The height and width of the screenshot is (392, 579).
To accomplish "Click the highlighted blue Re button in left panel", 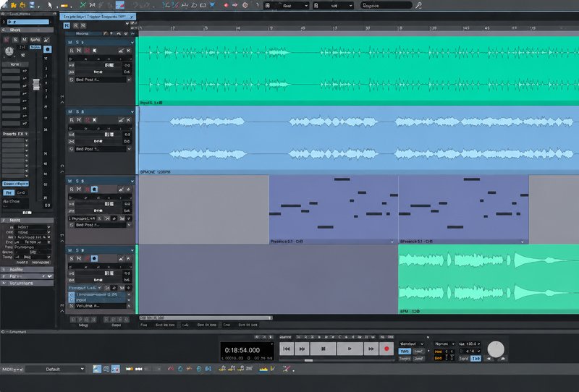I will (9, 192).
